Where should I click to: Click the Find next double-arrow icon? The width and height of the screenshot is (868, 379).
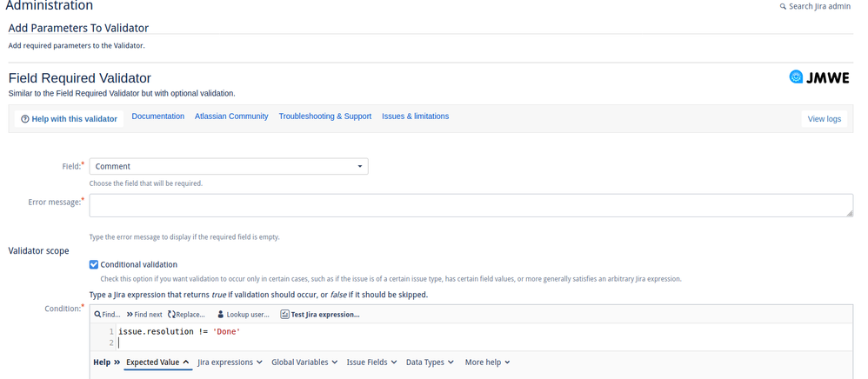click(x=130, y=315)
